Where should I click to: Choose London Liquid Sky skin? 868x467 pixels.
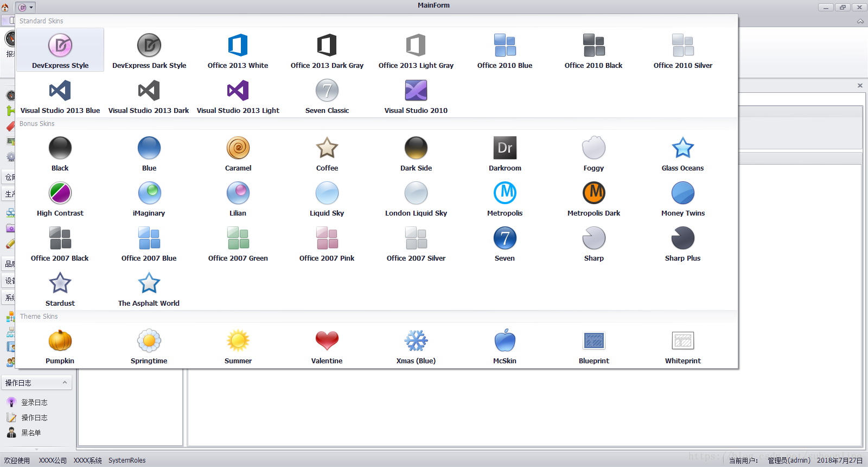(416, 198)
